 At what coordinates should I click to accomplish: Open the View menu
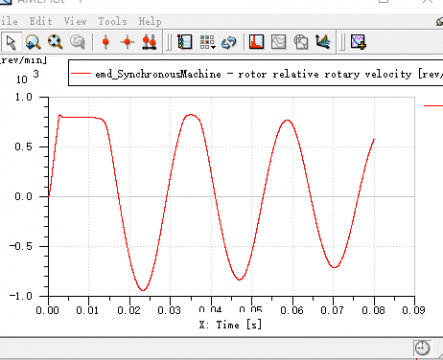tap(75, 21)
